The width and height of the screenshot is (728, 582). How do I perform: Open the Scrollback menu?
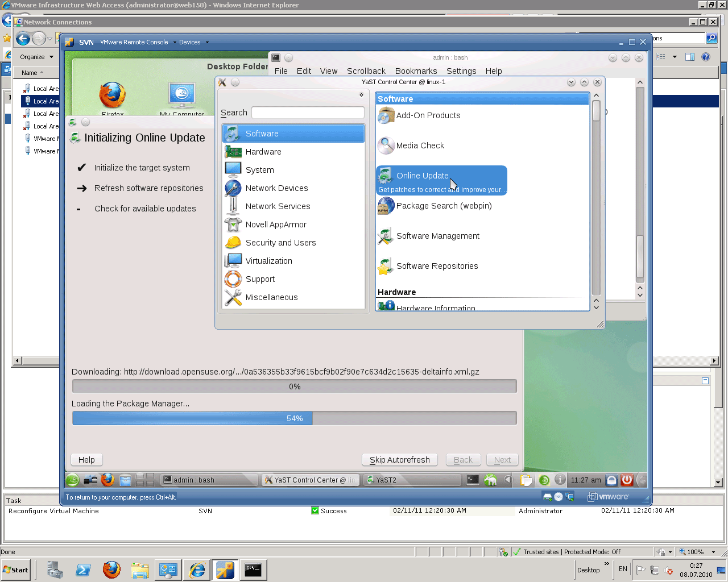pos(366,71)
